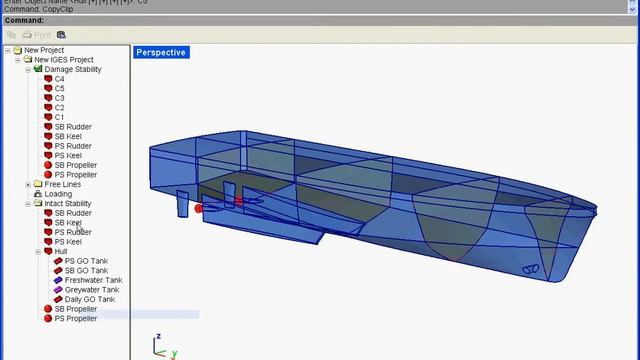Select SB Keel under Intact Stability
This screenshot has height=360, width=640.
coord(68,223)
